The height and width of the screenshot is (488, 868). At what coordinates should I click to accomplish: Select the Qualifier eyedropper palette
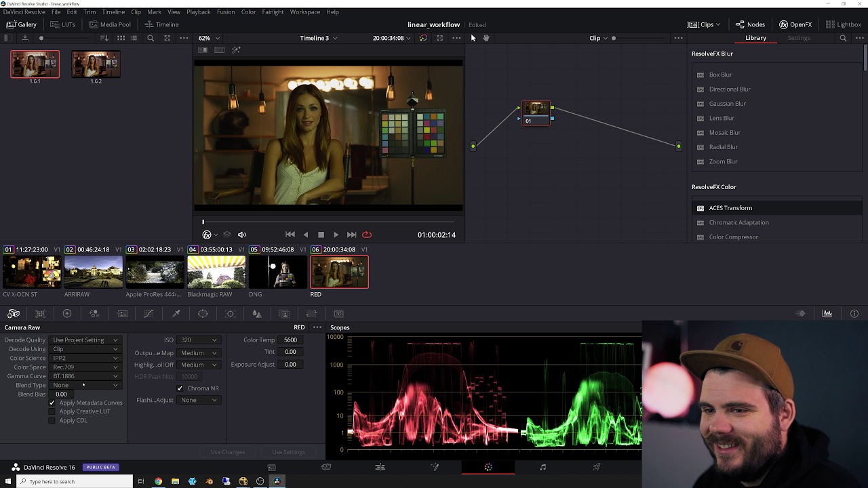point(176,314)
